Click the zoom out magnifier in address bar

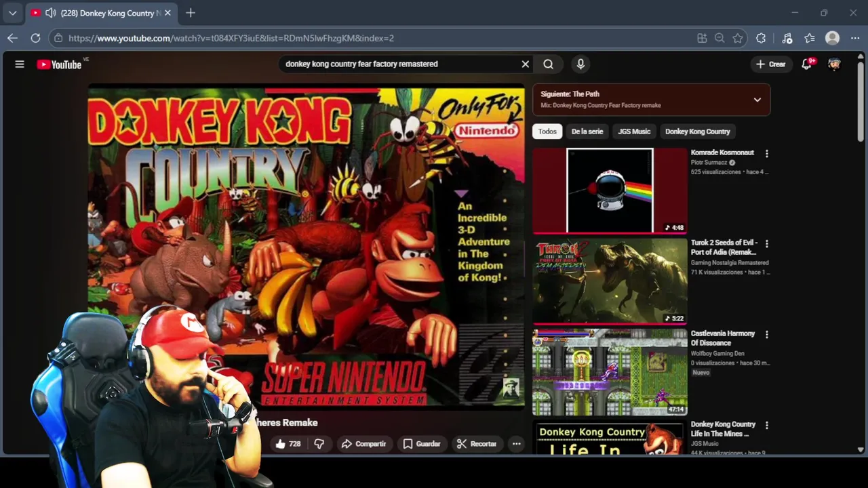pos(719,38)
